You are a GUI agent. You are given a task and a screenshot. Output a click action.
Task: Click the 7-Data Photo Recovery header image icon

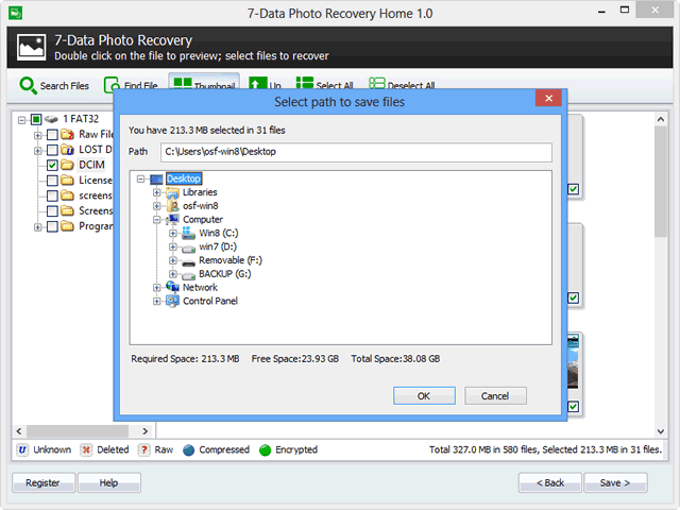point(31,47)
